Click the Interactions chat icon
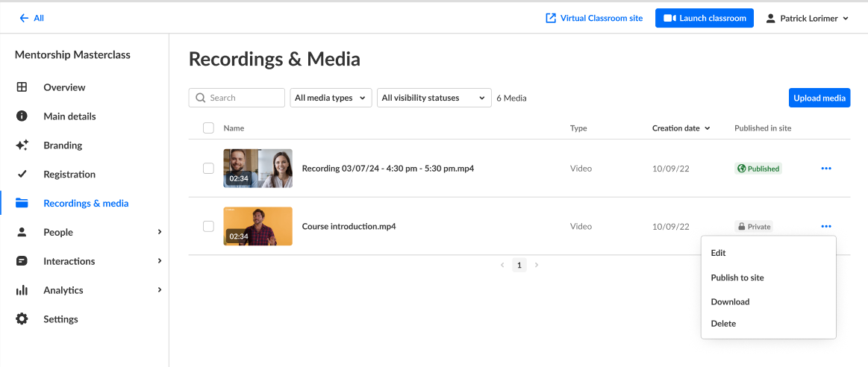 [22, 261]
